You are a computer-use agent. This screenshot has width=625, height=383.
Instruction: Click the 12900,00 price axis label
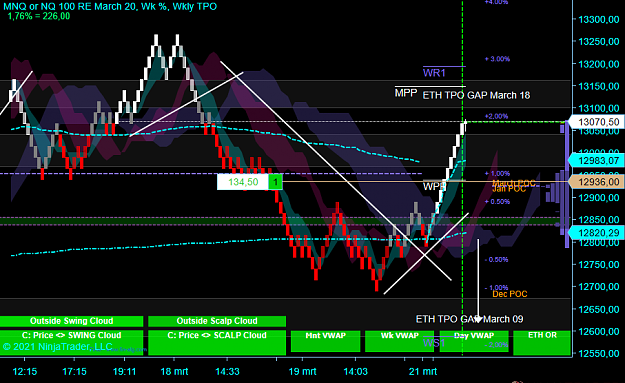(x=599, y=198)
